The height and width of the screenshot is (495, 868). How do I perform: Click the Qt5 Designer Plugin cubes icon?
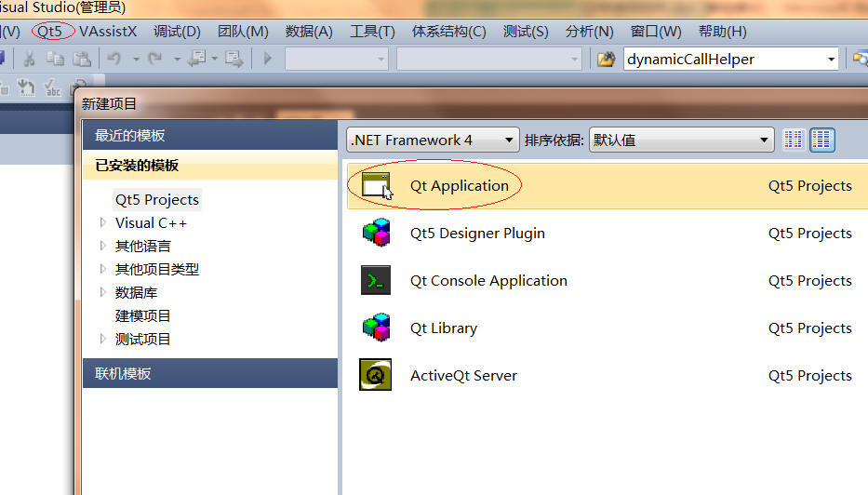point(377,233)
